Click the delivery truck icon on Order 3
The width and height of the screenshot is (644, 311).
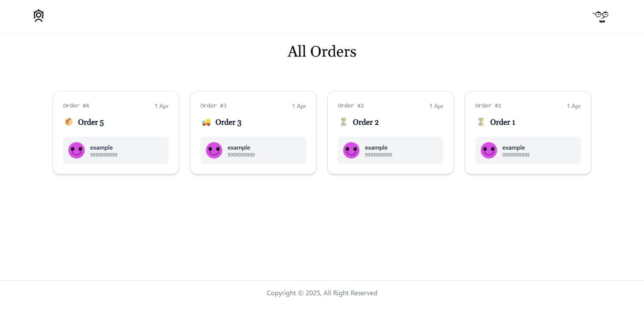pyautogui.click(x=206, y=122)
